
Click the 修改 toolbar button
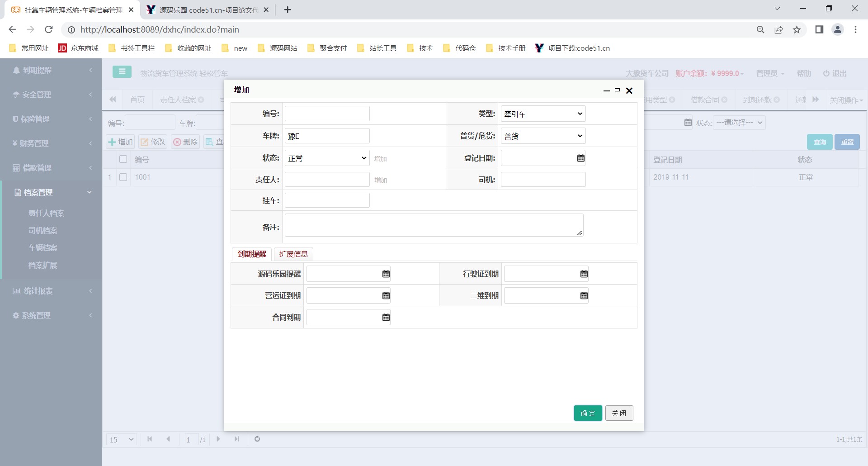(153, 142)
